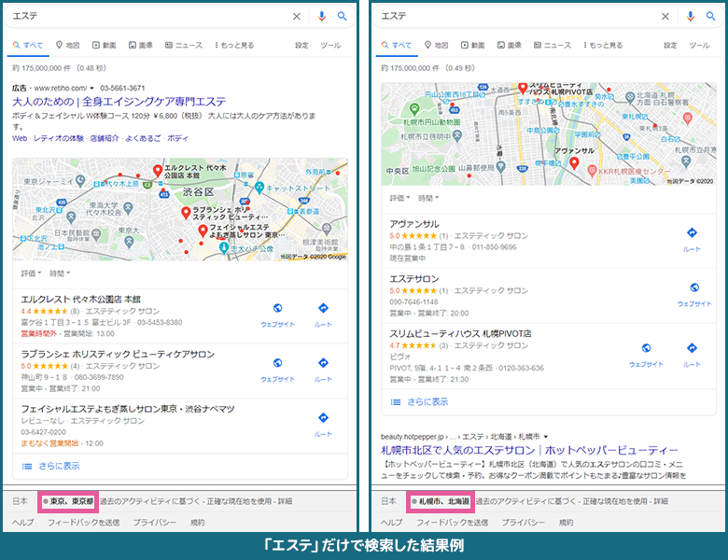Viewport: 728px width, 560px height.
Task: Click magnifier search icon in right panel
Action: [711, 16]
